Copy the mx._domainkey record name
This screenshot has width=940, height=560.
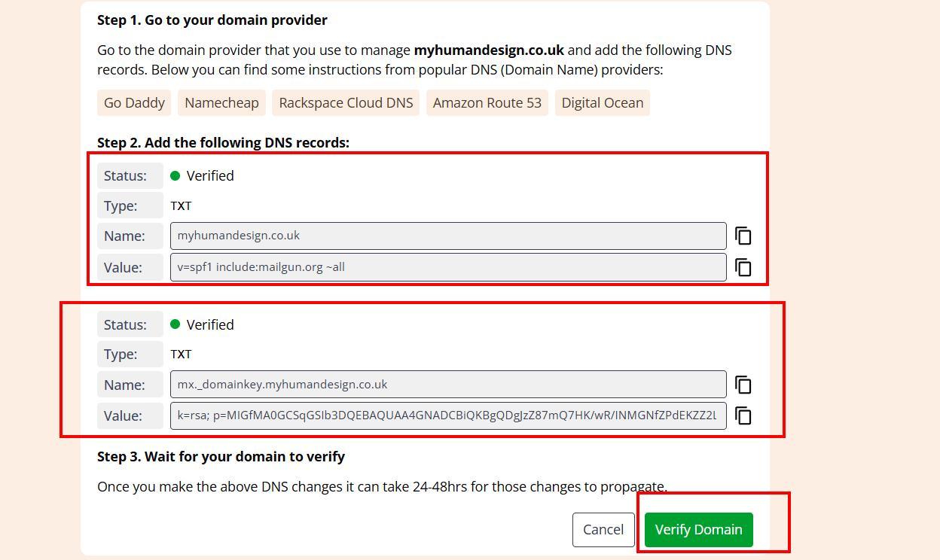click(743, 385)
